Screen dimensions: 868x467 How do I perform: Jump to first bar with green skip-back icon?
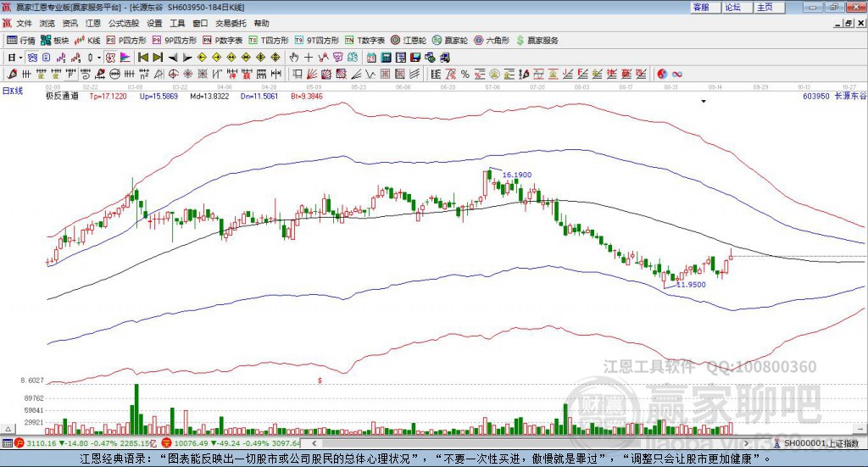142,58
